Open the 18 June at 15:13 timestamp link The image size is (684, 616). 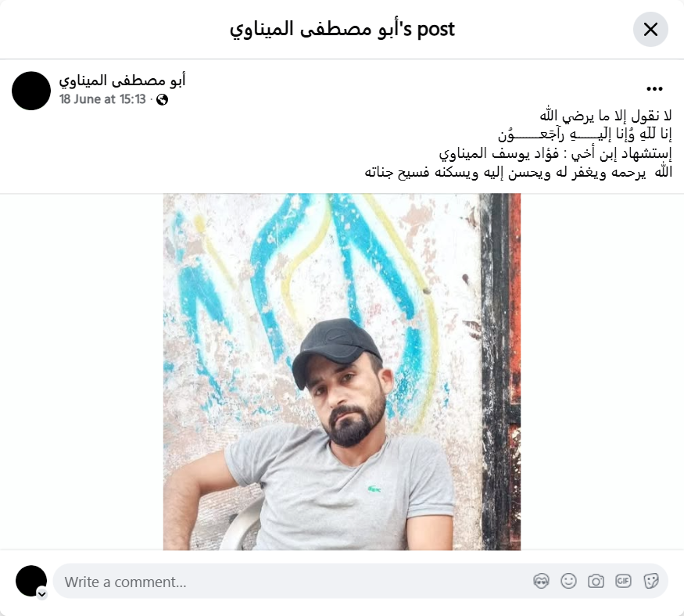pos(102,99)
